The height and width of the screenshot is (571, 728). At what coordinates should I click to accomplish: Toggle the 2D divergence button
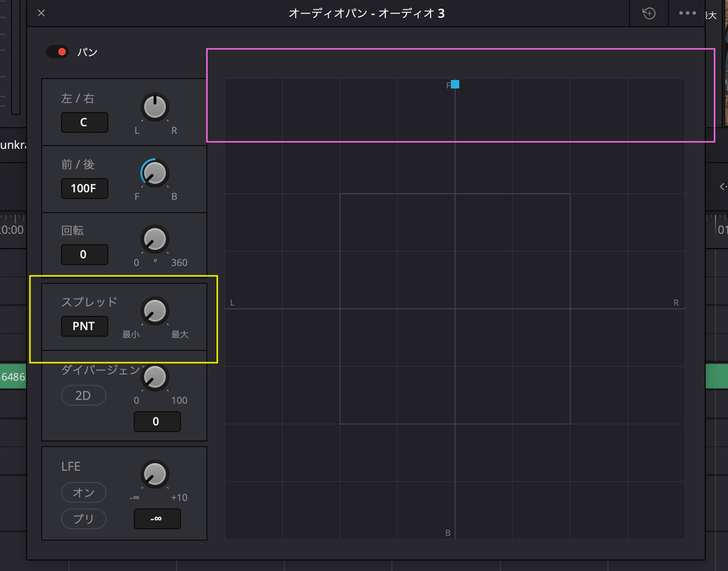click(x=84, y=396)
